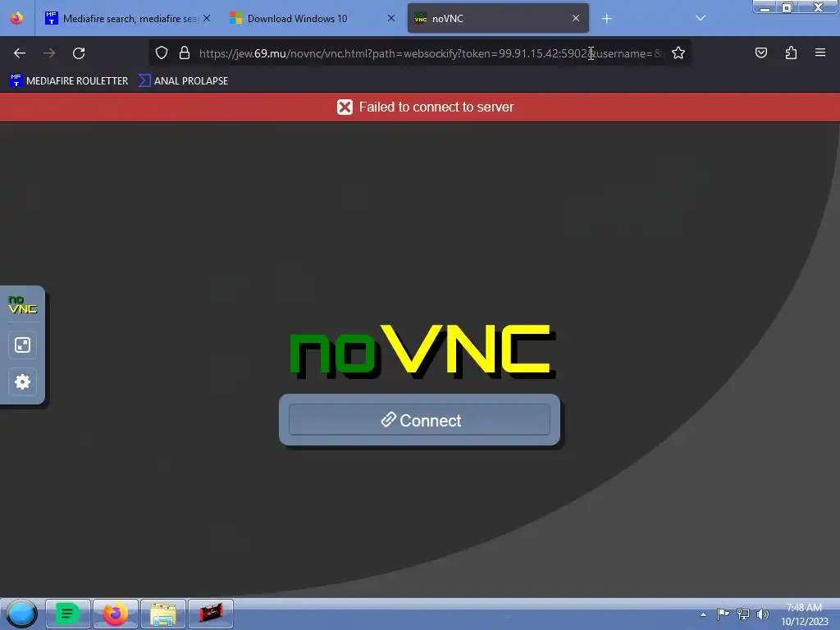
Task: Open the red card app in taskbar
Action: [211, 614]
